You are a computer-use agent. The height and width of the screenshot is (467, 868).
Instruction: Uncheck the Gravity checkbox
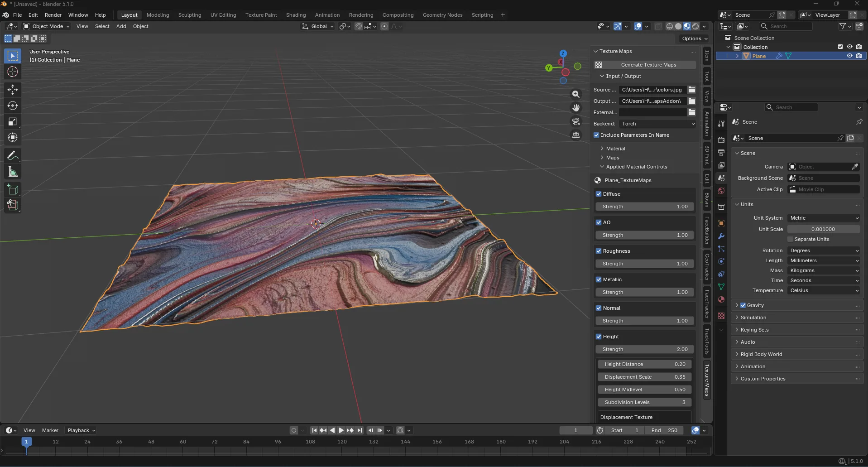pyautogui.click(x=743, y=305)
